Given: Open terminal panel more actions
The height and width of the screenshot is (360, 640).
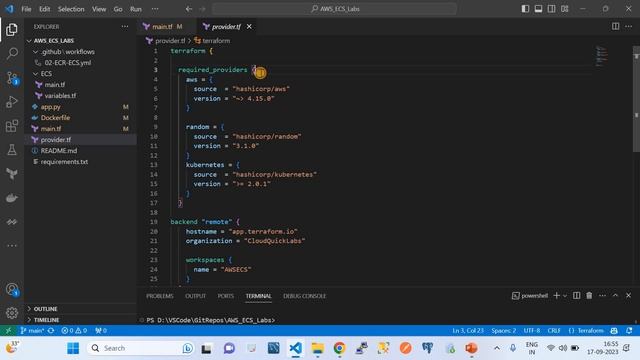Looking at the screenshot, I should coord(602,296).
